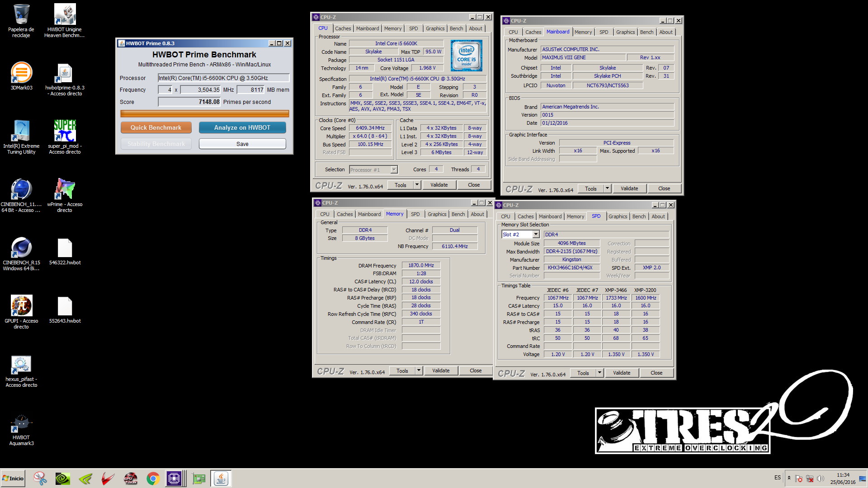Click the Score field showing 7148.08
This screenshot has width=868, height=488.
coord(189,102)
